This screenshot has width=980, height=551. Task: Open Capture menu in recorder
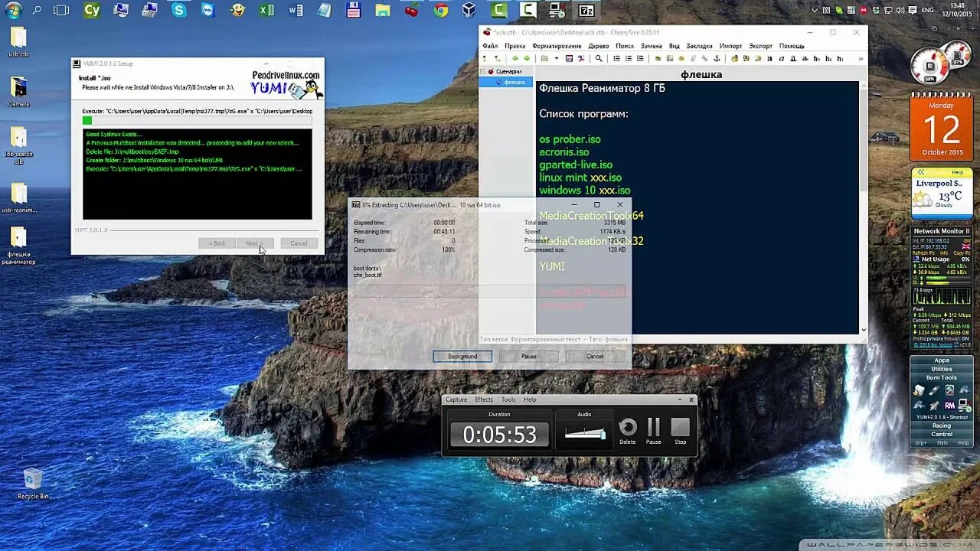click(456, 399)
